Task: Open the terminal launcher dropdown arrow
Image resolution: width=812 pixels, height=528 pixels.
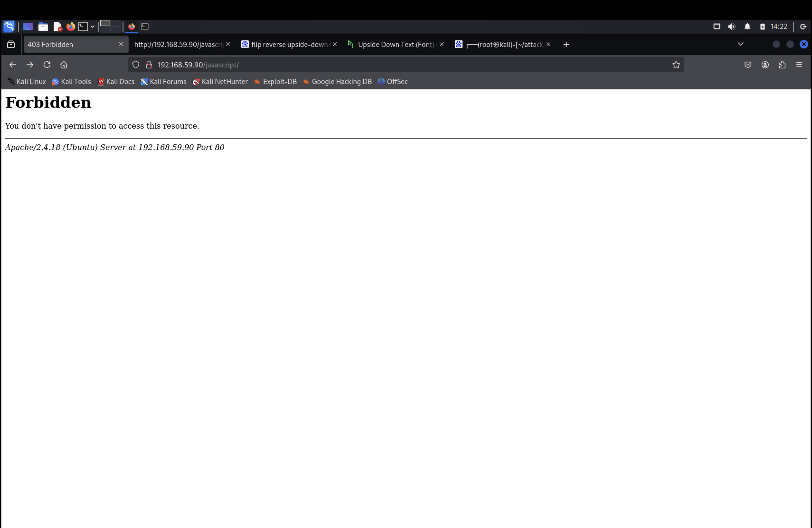Action: (92, 27)
